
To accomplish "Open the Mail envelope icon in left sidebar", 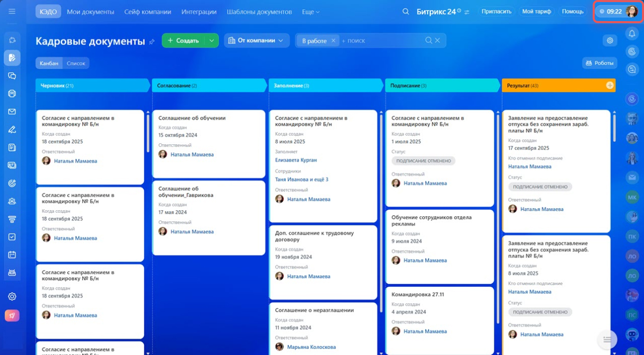I will point(12,112).
